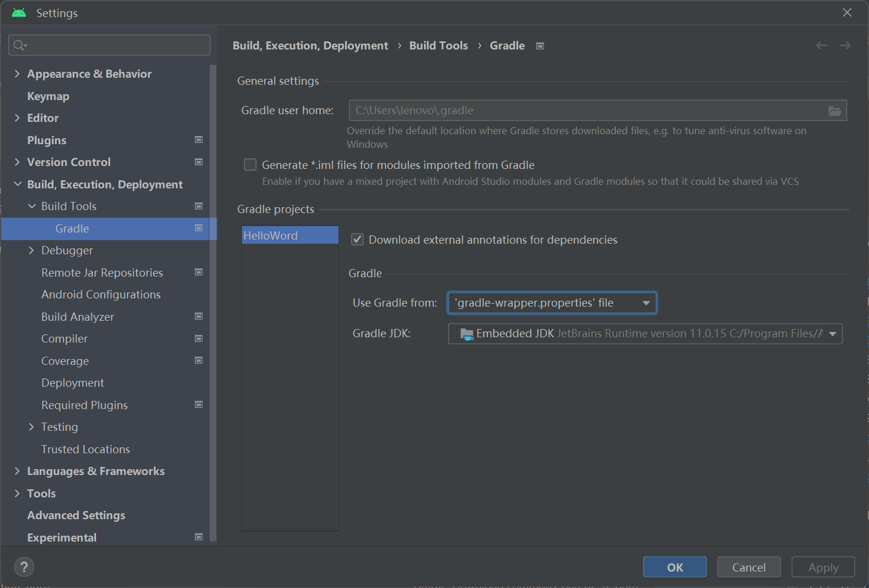The width and height of the screenshot is (869, 588).
Task: Click the folder browse icon for Gradle user home
Action: coord(835,111)
